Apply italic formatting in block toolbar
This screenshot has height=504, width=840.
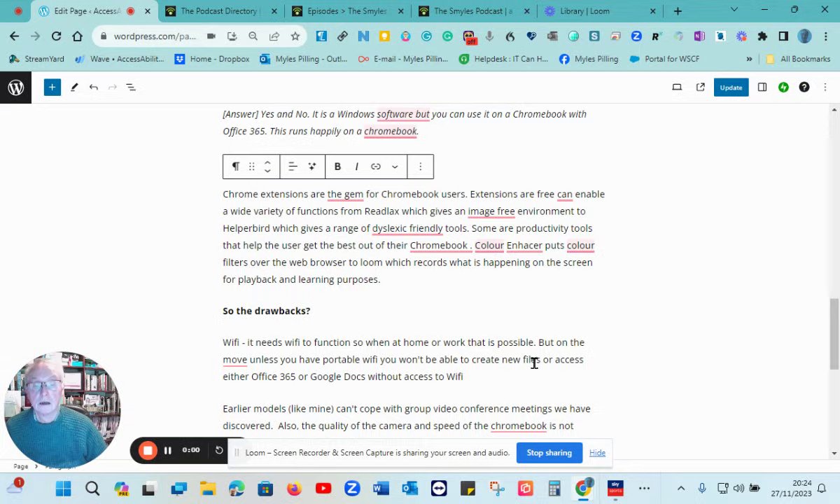click(356, 167)
